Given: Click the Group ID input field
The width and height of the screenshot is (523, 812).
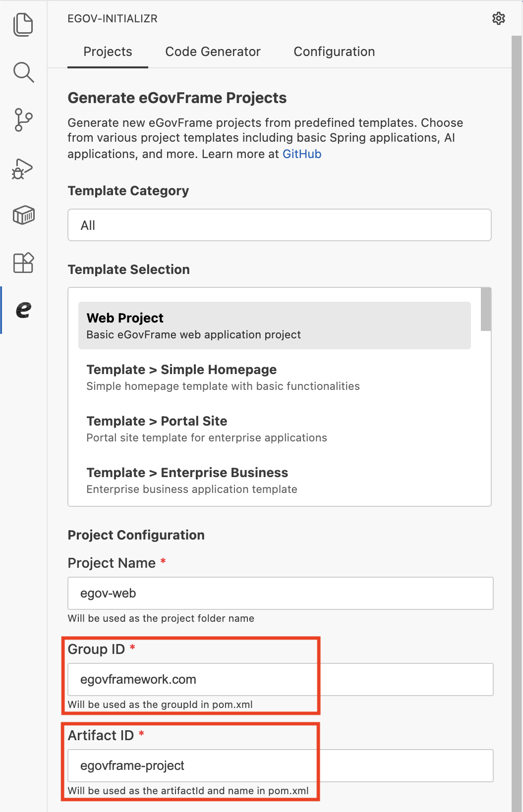Looking at the screenshot, I should pyautogui.click(x=280, y=679).
